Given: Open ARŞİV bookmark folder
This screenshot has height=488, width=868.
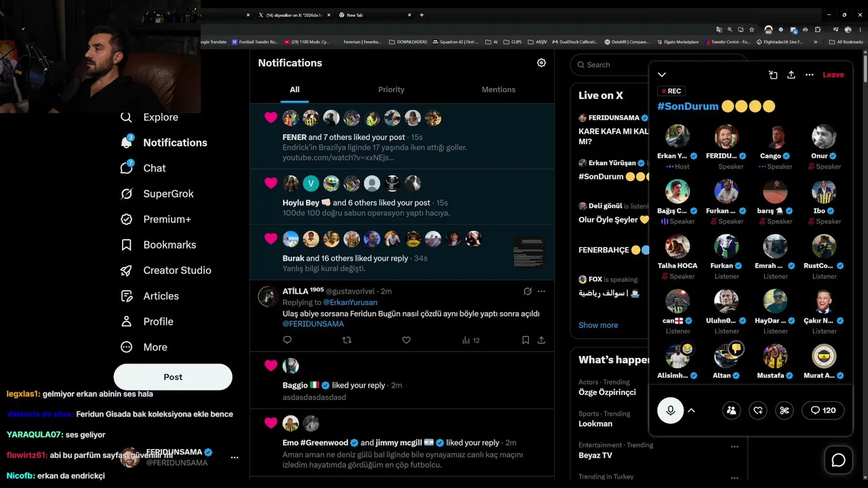Looking at the screenshot, I should pyautogui.click(x=536, y=42).
